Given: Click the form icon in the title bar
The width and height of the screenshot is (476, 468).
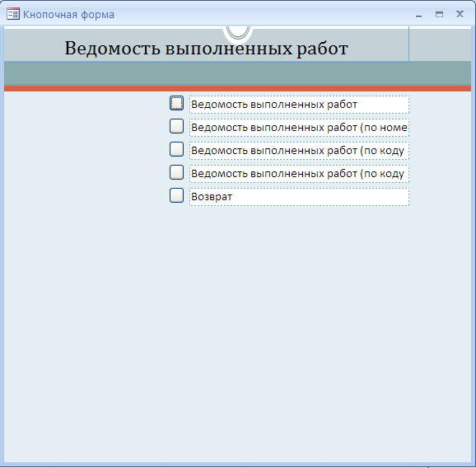Looking at the screenshot, I should point(13,14).
